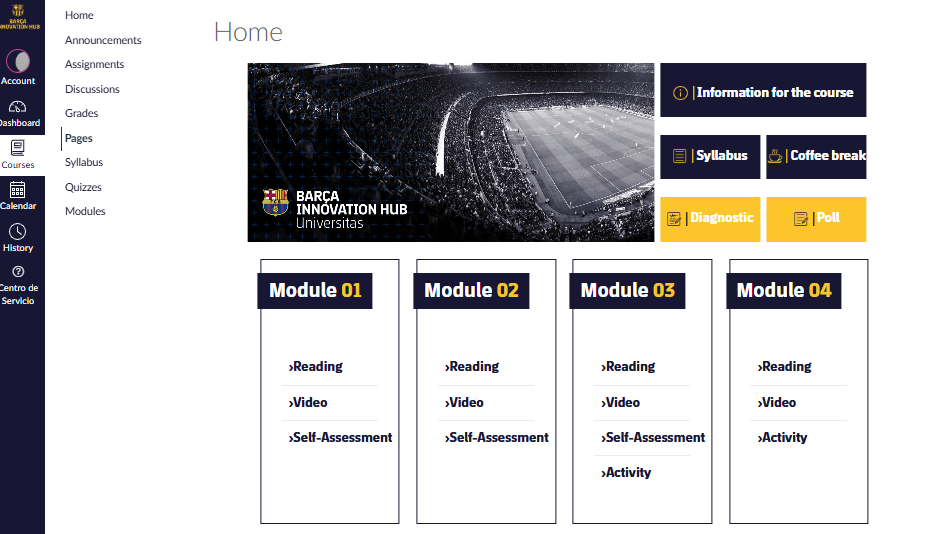Open Quizzes from course navigation
This screenshot has width=952, height=534.
click(x=83, y=187)
